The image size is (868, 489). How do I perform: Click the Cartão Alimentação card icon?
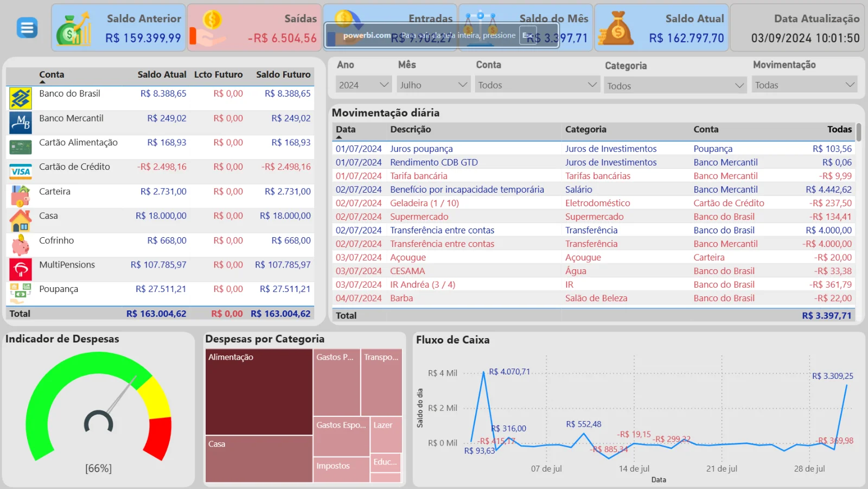(x=21, y=147)
